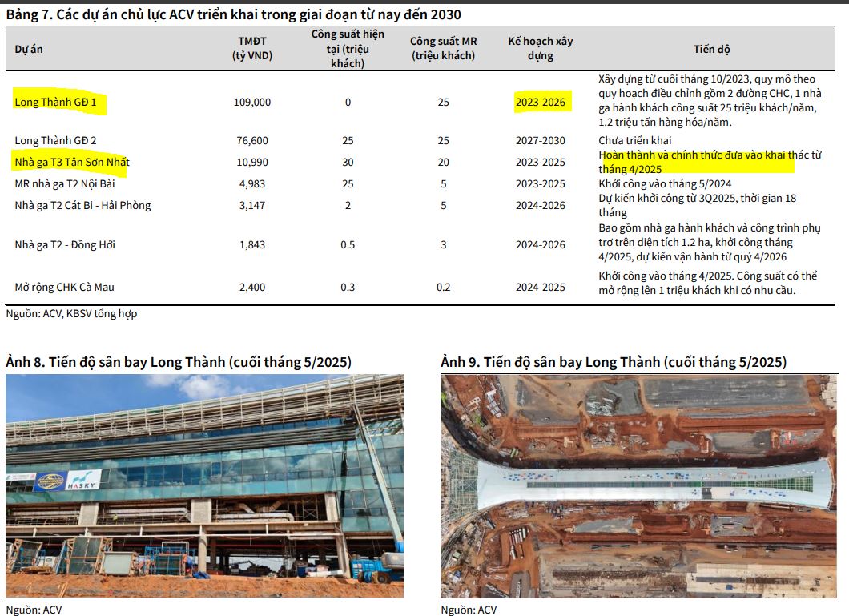Click the "Nguồn: ACV, KBSV tổng hợp" source note

coord(71,313)
